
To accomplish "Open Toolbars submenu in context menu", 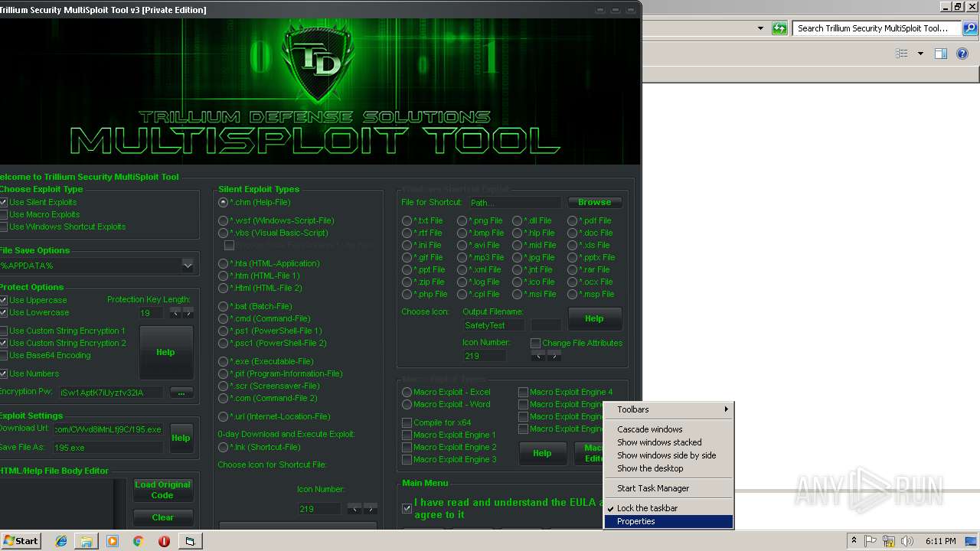I will (x=668, y=409).
